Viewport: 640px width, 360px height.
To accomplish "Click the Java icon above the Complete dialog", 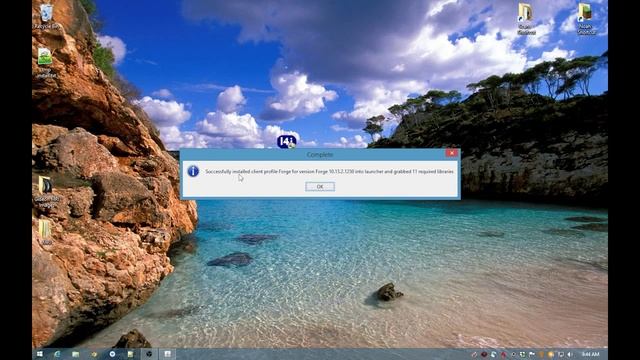I will (287, 142).
